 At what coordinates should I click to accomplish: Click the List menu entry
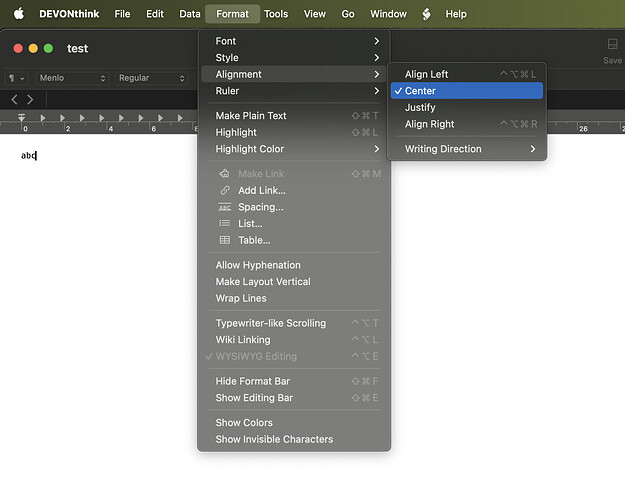[x=294, y=224]
